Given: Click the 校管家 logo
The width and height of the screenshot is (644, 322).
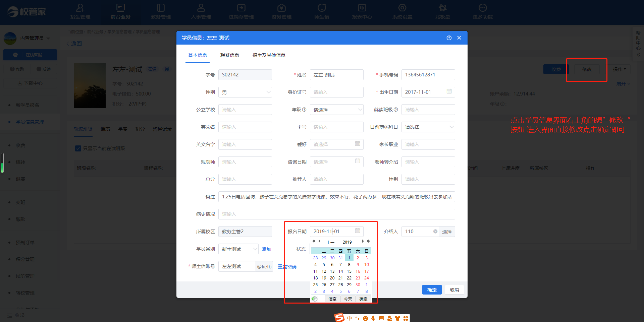Looking at the screenshot, I should [27, 12].
